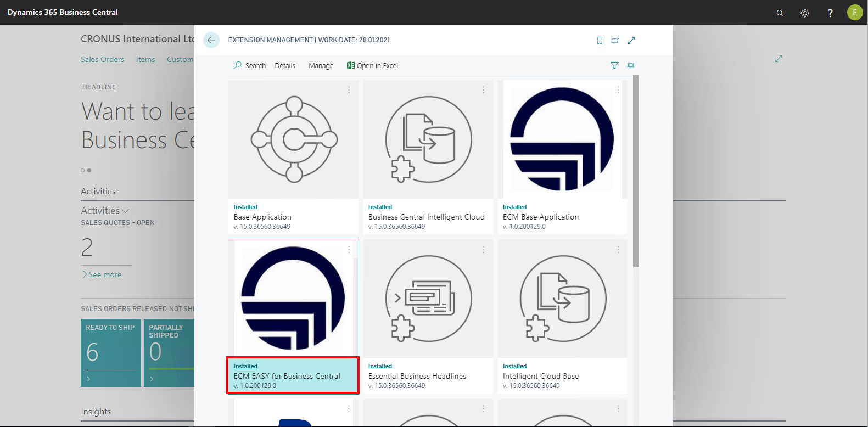Open Items in the background navigation
The image size is (868, 427).
[x=145, y=59]
